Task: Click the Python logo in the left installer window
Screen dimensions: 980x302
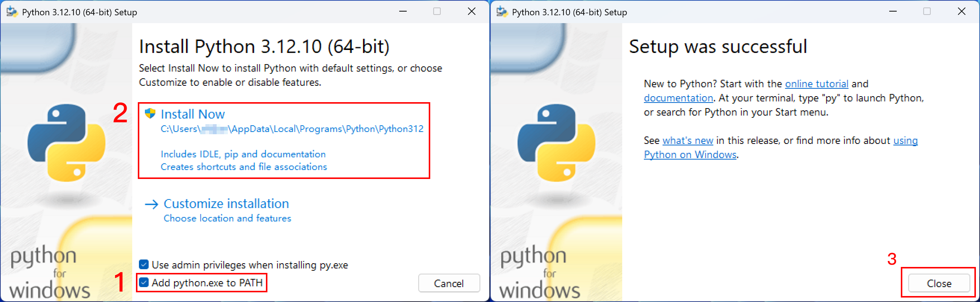Action: [66, 142]
